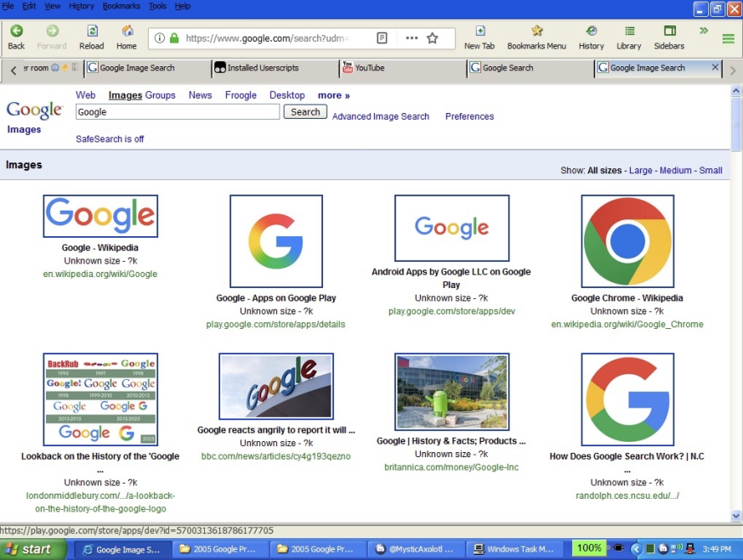Go to Web search link
Screen dimensions: 743x560
(85, 95)
